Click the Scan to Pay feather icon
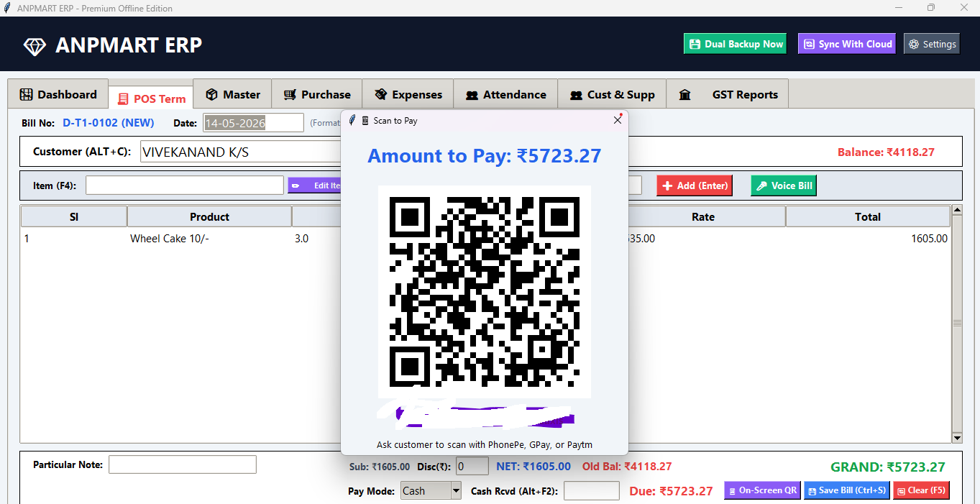This screenshot has height=504, width=980. (352, 120)
